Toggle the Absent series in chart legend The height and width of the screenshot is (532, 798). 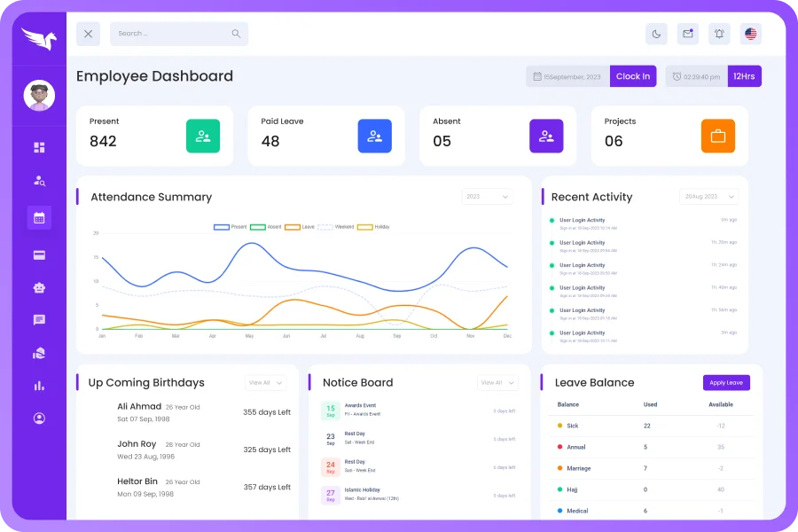coord(266,227)
